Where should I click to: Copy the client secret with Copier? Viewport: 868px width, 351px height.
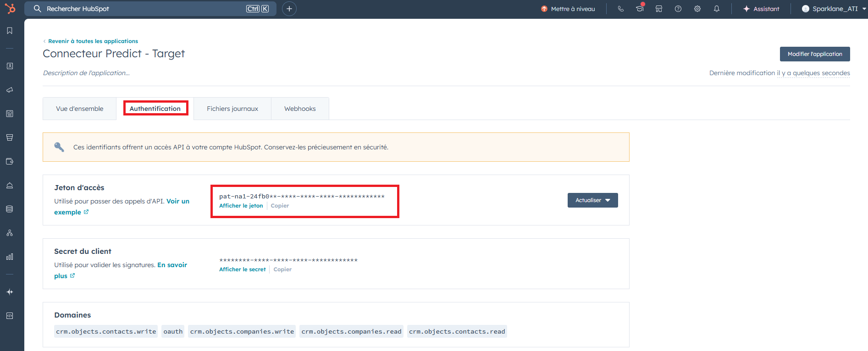[x=282, y=269]
